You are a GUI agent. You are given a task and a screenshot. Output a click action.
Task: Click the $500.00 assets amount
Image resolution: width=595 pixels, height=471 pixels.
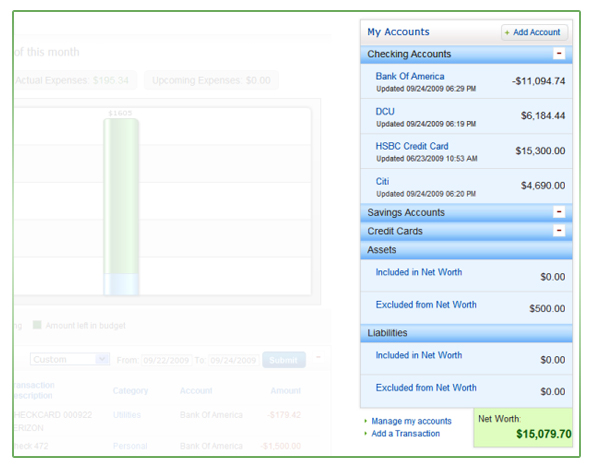pyautogui.click(x=547, y=309)
